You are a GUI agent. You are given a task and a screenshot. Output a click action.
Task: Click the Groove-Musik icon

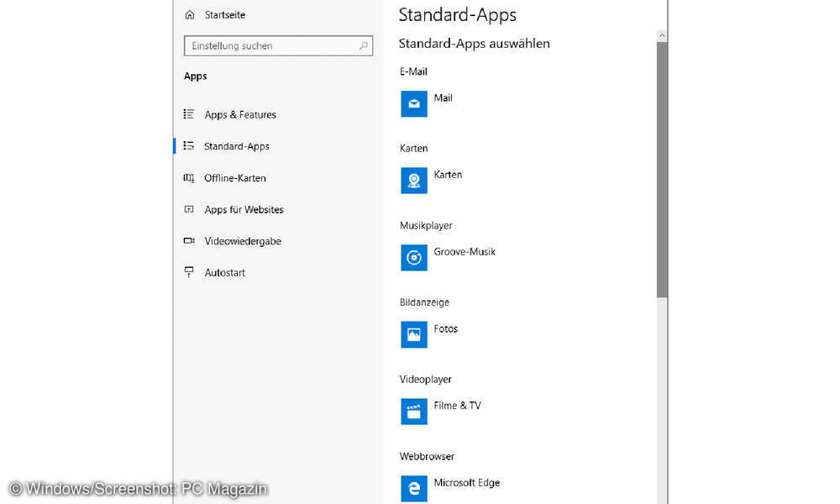(x=413, y=257)
